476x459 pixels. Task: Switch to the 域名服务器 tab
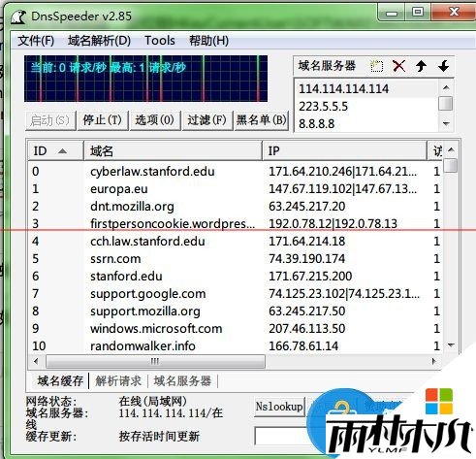(x=182, y=380)
